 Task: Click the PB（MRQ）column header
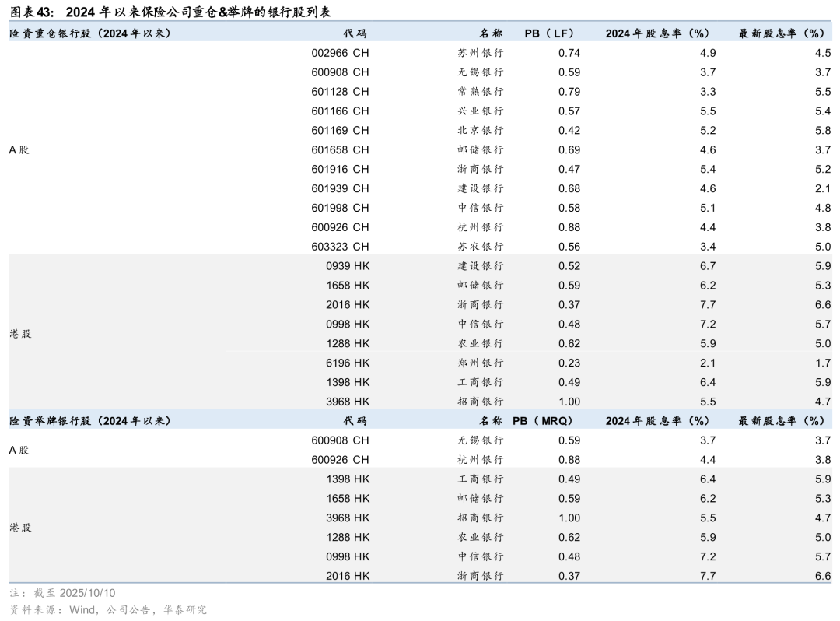point(543,421)
